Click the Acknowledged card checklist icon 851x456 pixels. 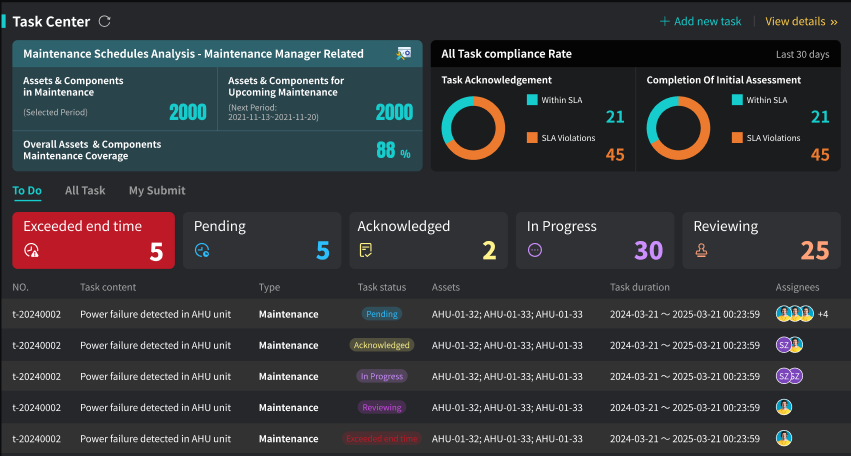tap(367, 251)
